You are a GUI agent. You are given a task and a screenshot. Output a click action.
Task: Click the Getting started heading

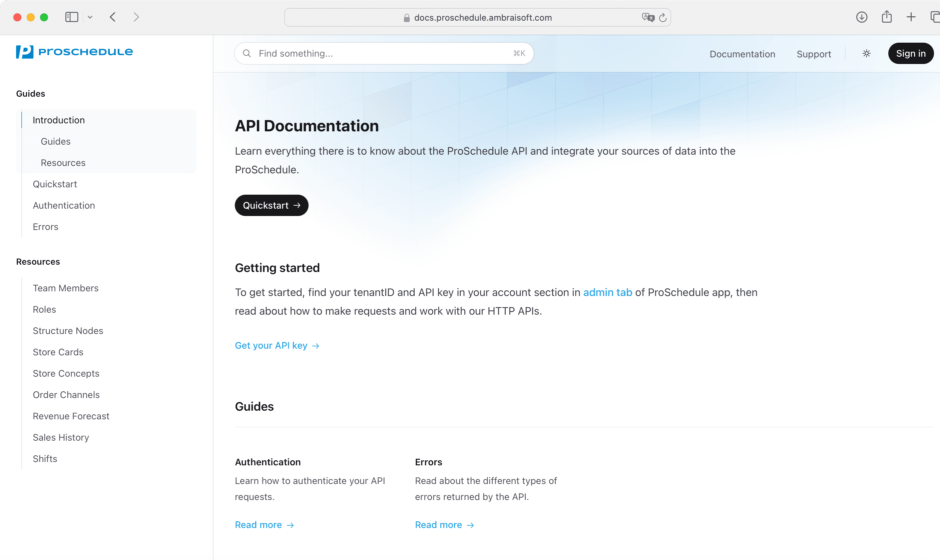(x=277, y=268)
